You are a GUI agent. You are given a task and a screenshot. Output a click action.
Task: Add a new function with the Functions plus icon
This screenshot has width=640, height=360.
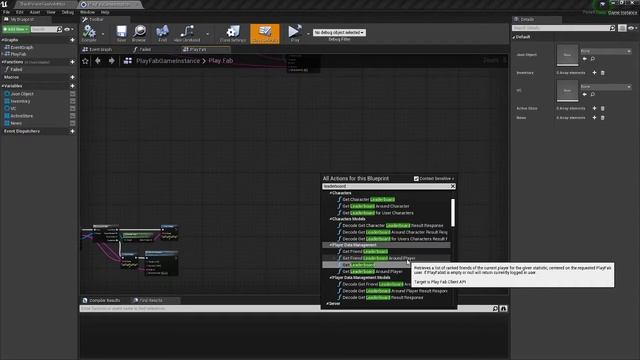(72, 62)
